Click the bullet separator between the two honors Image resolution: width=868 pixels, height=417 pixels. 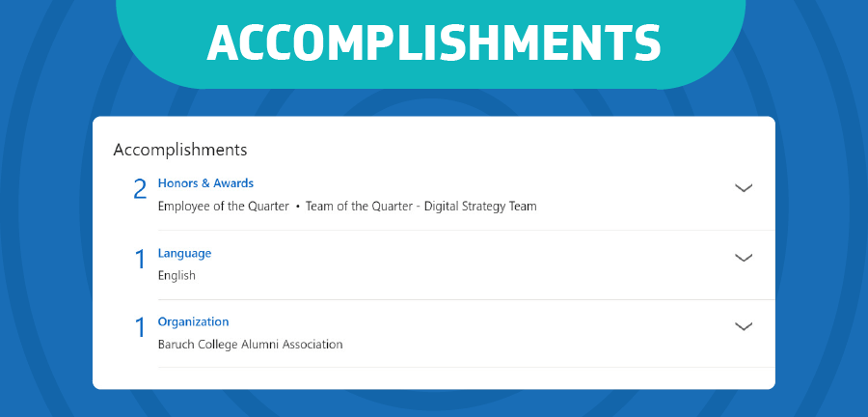pyautogui.click(x=297, y=208)
